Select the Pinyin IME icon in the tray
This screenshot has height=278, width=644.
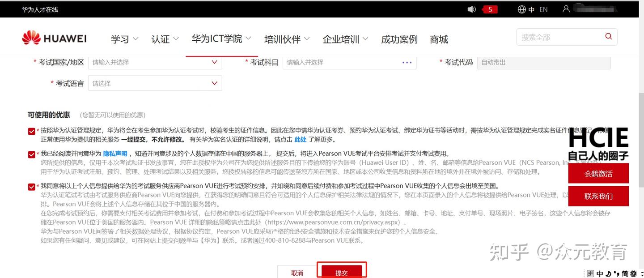point(590,273)
